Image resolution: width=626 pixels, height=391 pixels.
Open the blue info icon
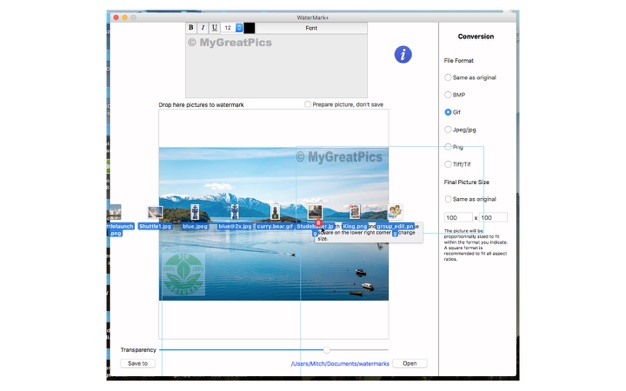[403, 54]
